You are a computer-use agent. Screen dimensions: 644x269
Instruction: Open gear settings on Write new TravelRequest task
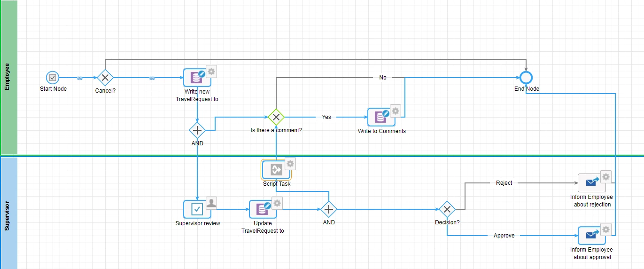pyautogui.click(x=211, y=71)
